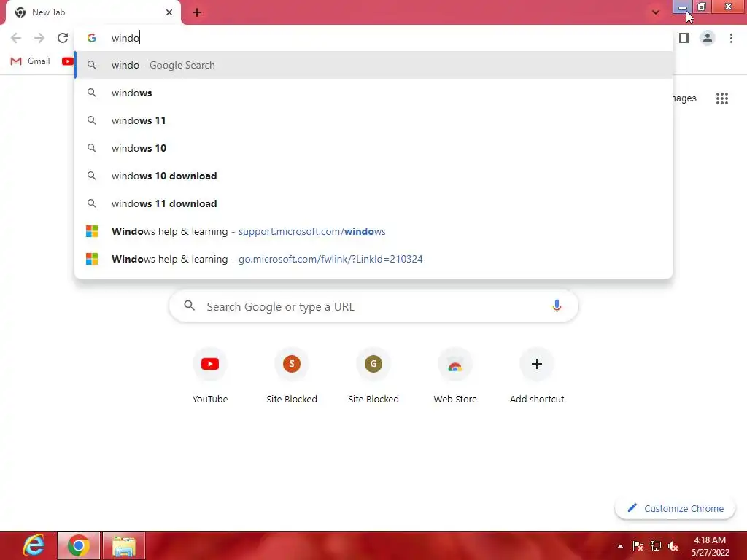
Task: Choose the 'windows' suggestion
Action: point(373,93)
